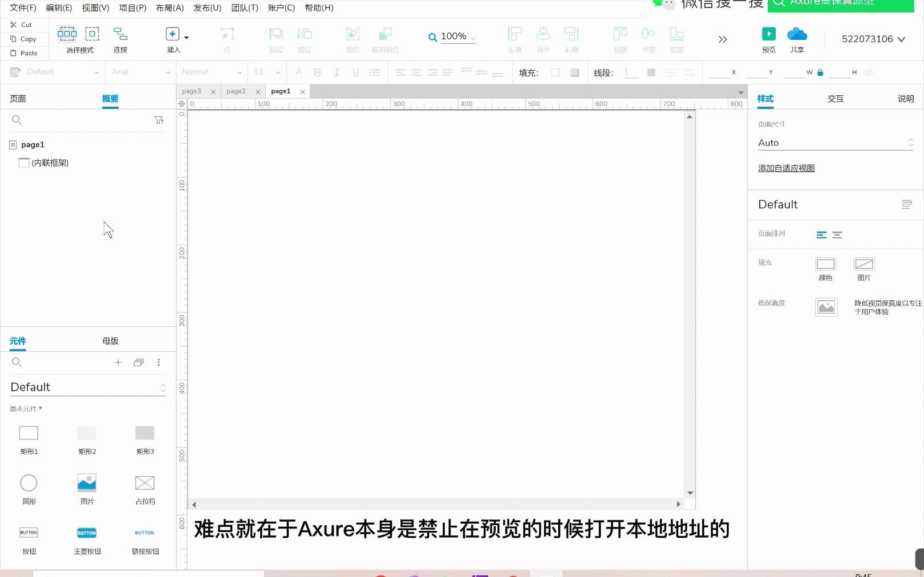Click the 底层 send to back icon
The image size is (924, 577).
pos(305,34)
